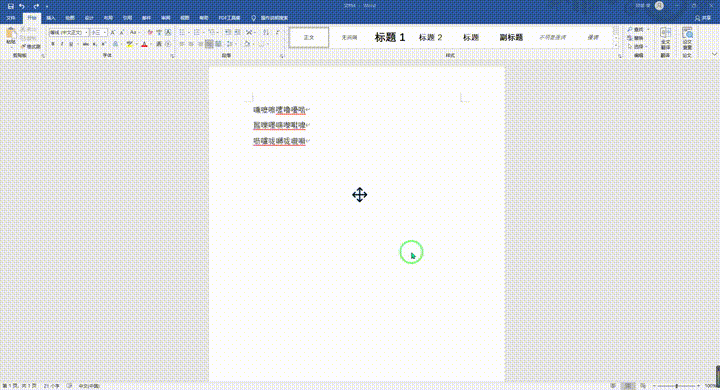Apply text effects icon
The width and height of the screenshot is (720, 390).
[x=115, y=44]
